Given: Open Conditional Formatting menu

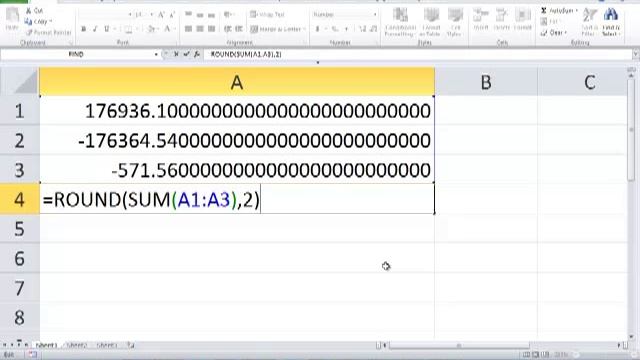Looking at the screenshot, I should coord(400,23).
